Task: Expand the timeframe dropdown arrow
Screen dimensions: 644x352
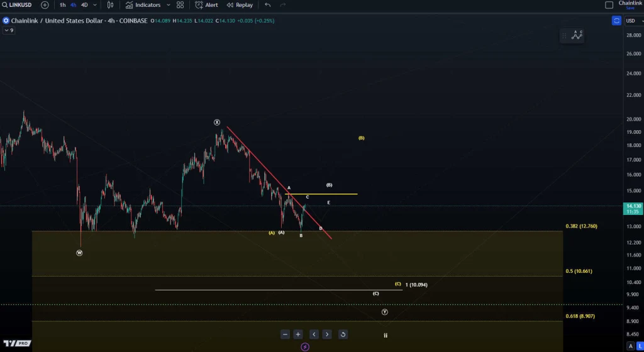Action: pyautogui.click(x=95, y=5)
